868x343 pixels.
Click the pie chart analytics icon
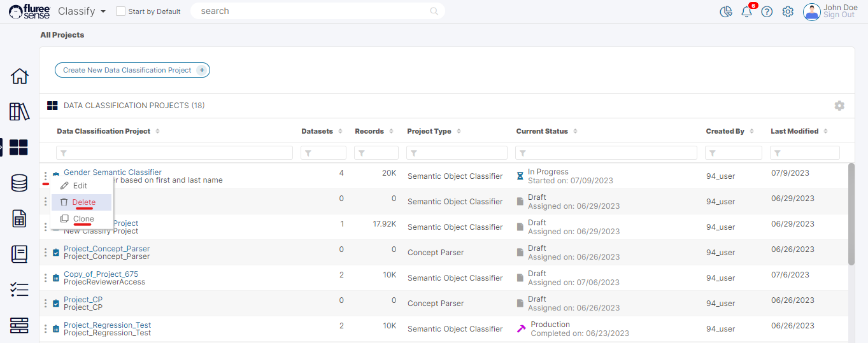pyautogui.click(x=726, y=11)
